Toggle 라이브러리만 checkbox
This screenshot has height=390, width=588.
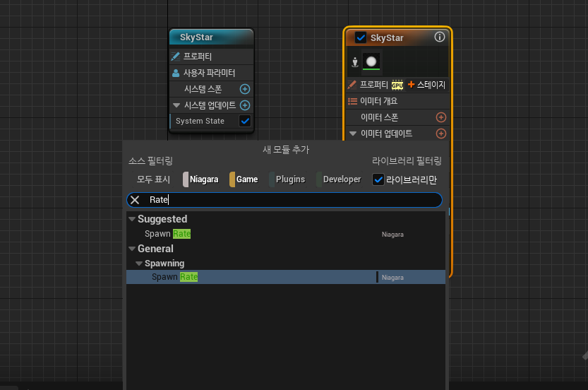(378, 179)
